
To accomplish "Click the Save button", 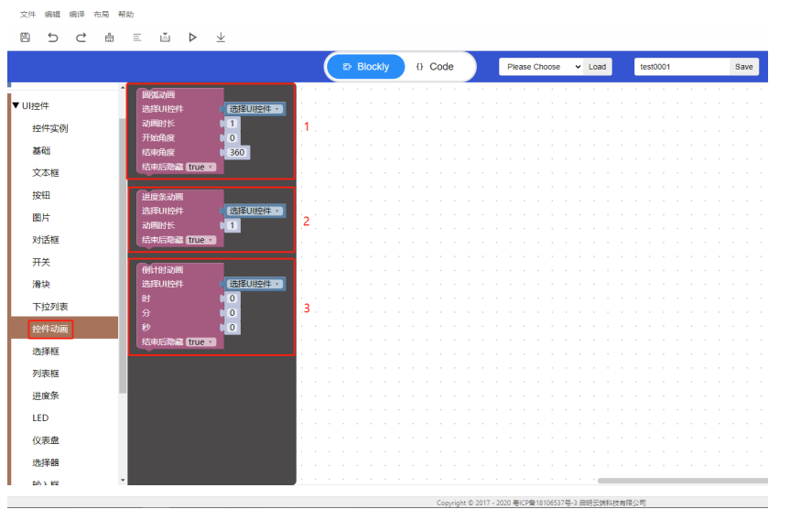I will pyautogui.click(x=744, y=66).
